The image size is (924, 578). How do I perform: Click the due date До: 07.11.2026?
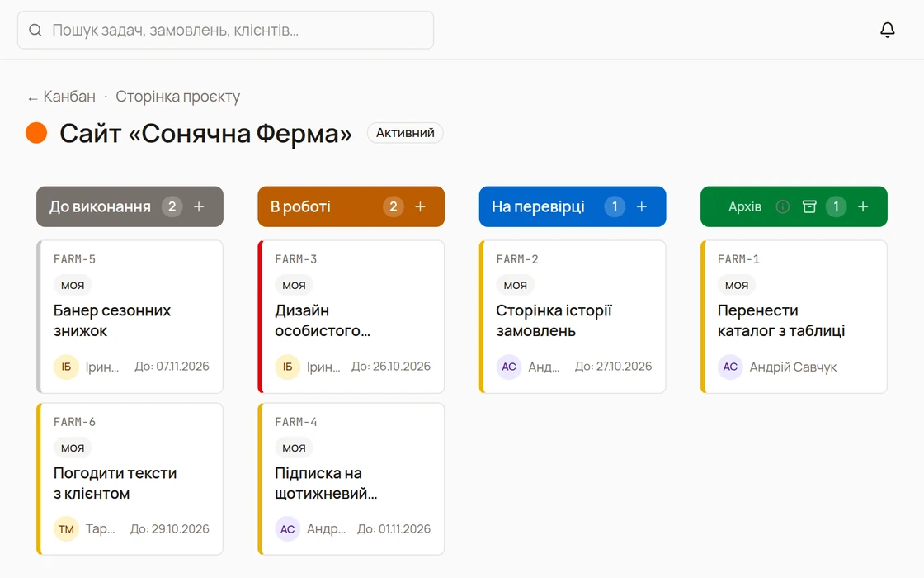(172, 367)
